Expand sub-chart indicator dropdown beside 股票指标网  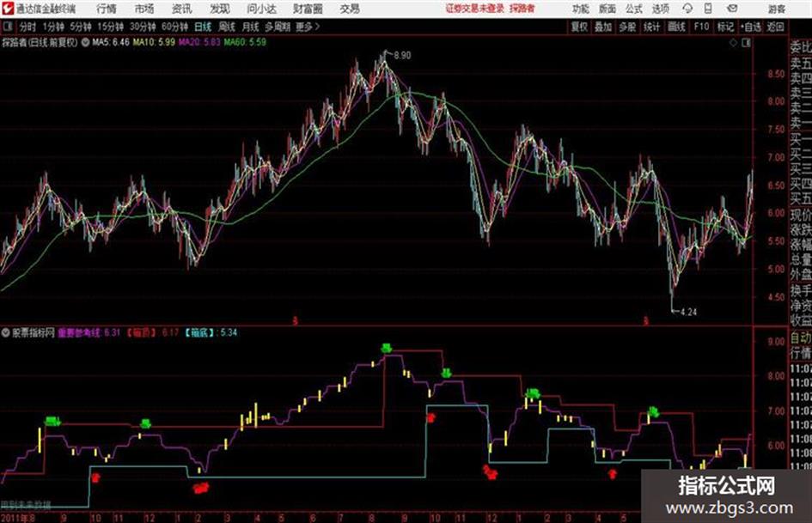point(5,332)
